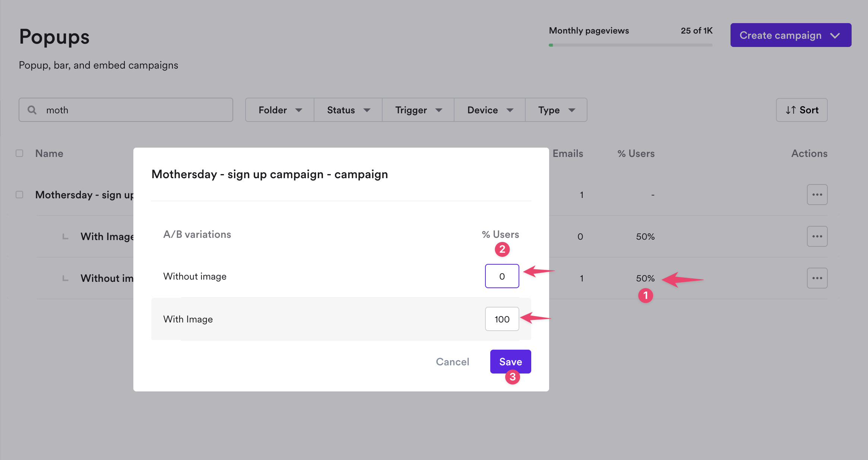The image size is (868, 460).
Task: Open the Folder filter dropdown
Action: click(x=280, y=110)
